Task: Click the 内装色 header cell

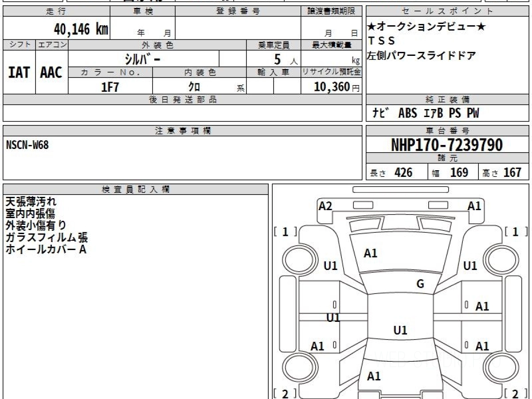Action: (x=199, y=72)
